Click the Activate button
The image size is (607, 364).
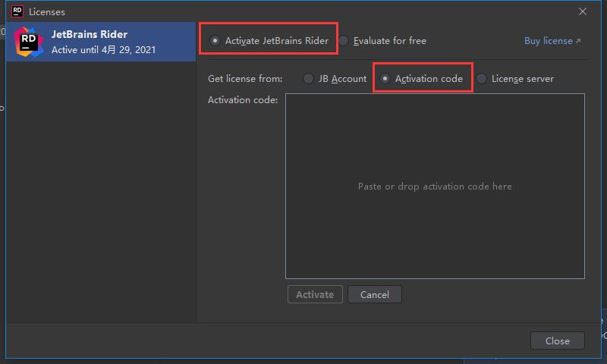click(315, 294)
